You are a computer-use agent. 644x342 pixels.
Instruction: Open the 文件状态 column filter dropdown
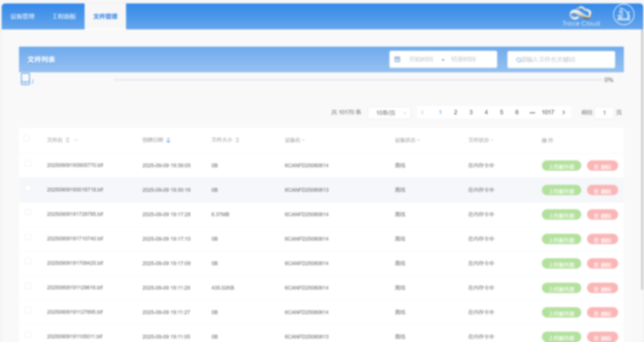[491, 140]
